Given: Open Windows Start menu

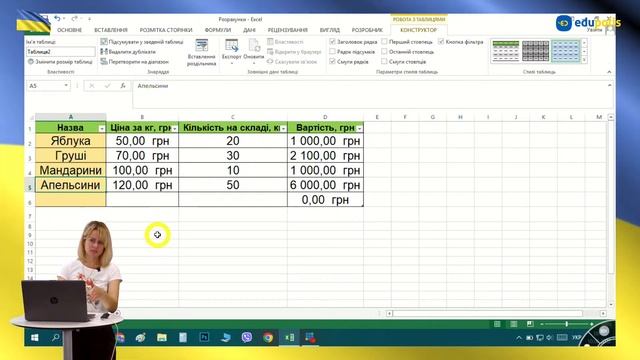Looking at the screenshot, I should pos(34,338).
